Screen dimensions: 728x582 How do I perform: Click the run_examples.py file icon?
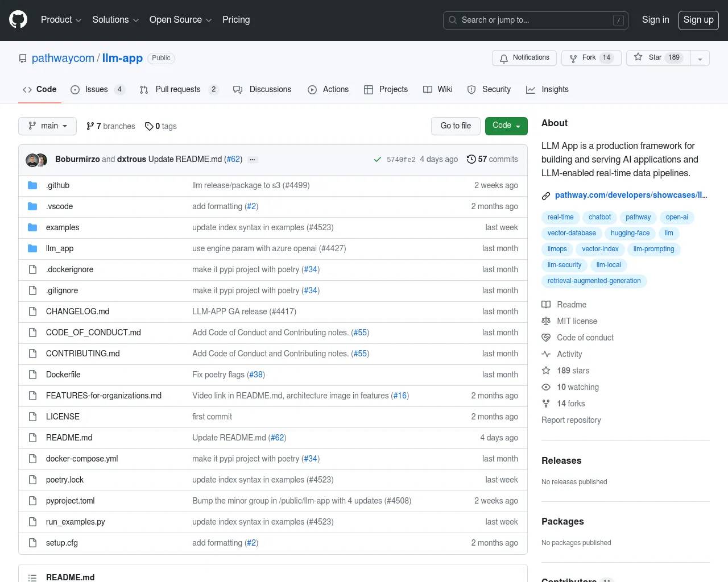pos(32,522)
